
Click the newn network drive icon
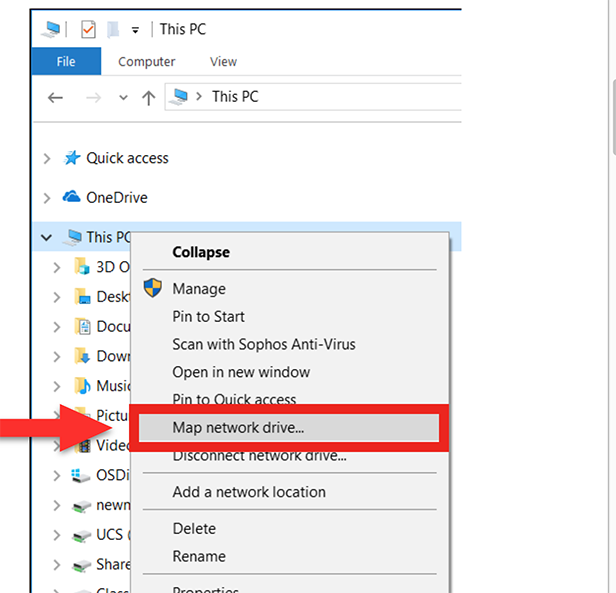point(82,506)
